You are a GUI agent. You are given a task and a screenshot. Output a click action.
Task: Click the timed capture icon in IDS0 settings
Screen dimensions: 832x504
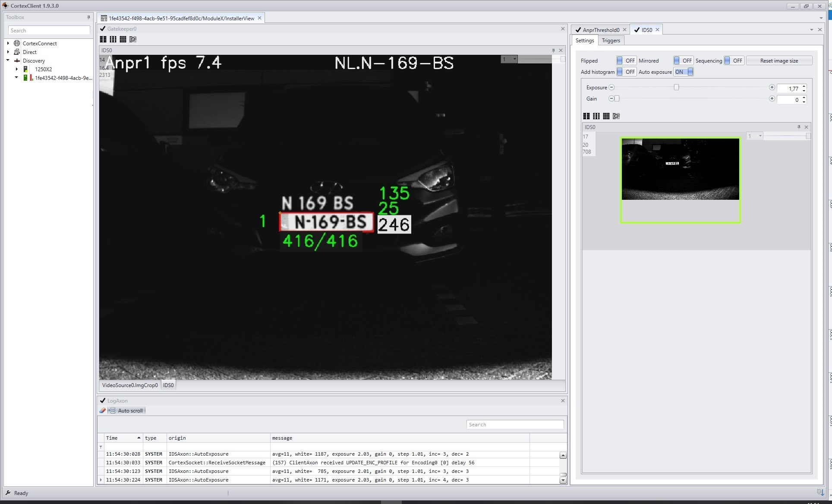point(616,116)
